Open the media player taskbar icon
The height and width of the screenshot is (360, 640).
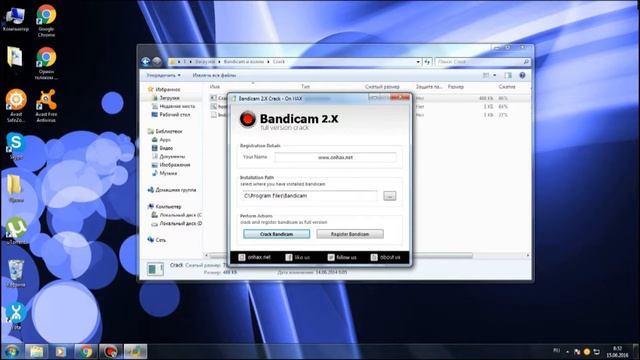click(x=61, y=351)
